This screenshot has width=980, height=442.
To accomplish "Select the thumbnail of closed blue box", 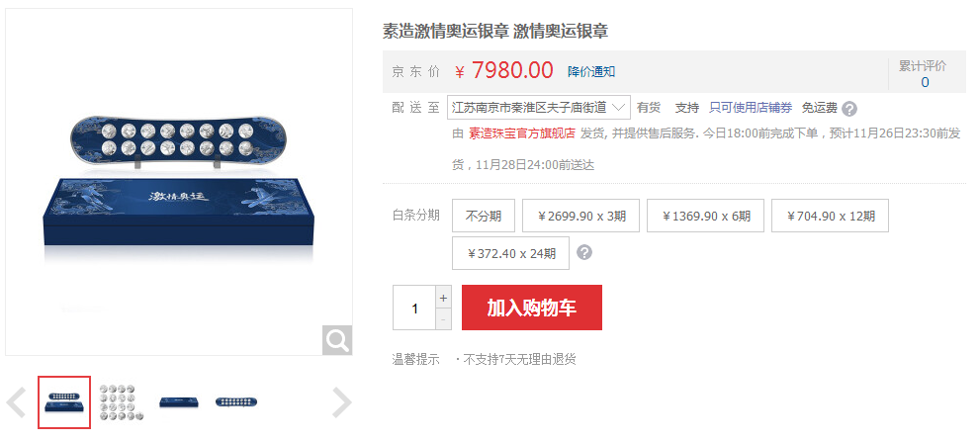I will point(179,402).
